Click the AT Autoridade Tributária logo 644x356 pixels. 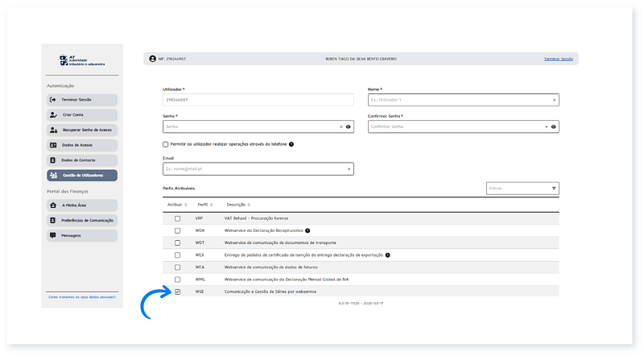coord(81,60)
